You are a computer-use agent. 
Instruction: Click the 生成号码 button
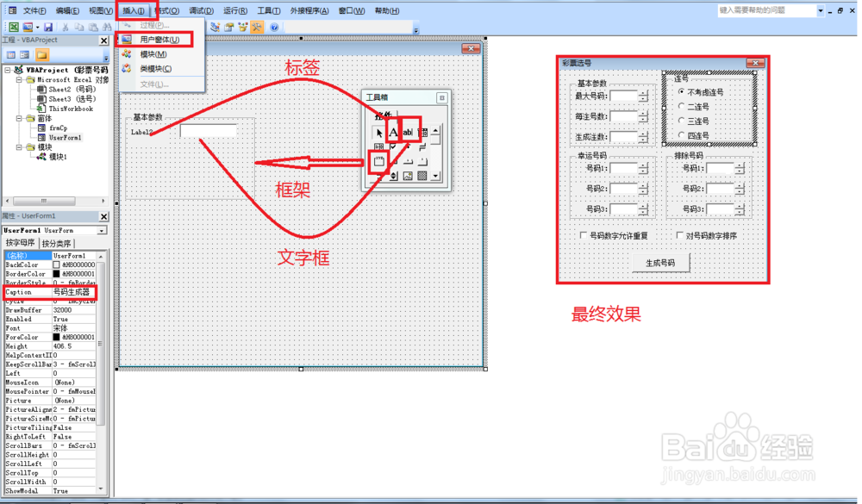click(660, 263)
